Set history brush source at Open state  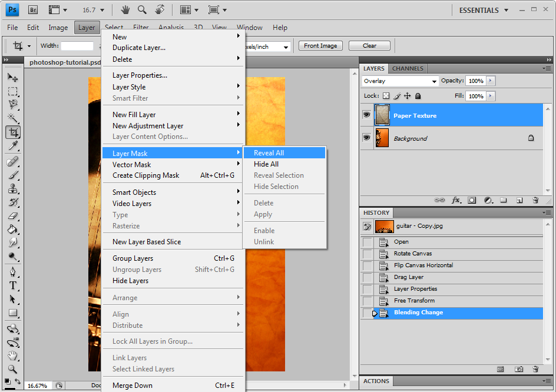tap(368, 242)
